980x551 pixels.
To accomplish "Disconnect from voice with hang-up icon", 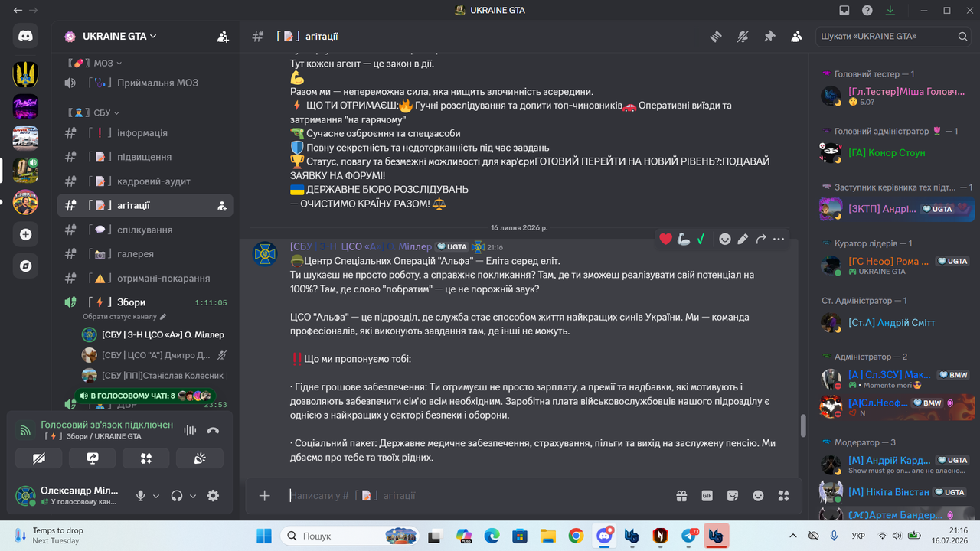I will 213,430.
